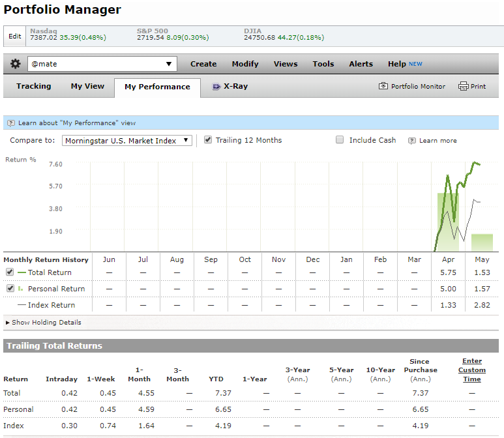Screen dimensions: 504x438
Task: Select the My Performance tab
Action: pos(158,87)
